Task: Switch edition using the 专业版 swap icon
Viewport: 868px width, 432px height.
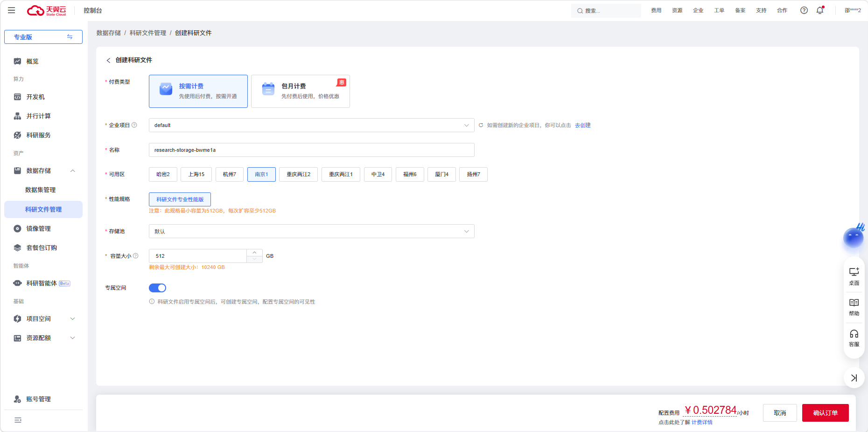Action: click(70, 37)
